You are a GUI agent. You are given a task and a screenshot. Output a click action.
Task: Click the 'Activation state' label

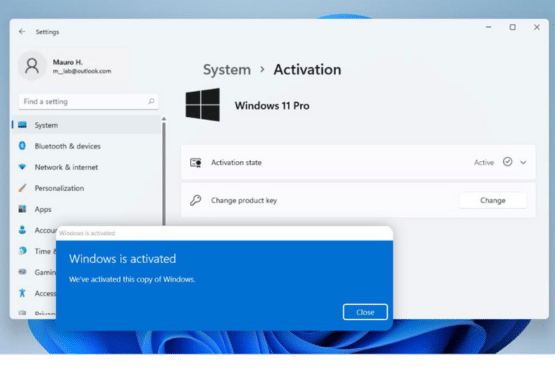(236, 163)
